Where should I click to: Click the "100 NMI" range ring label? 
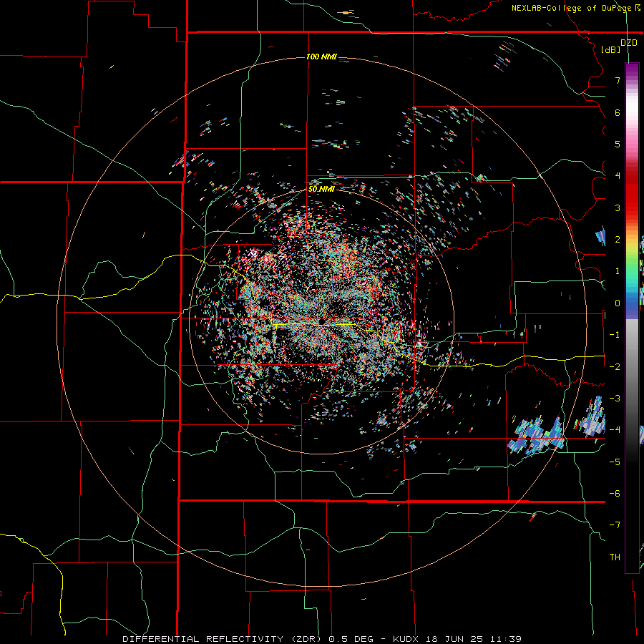pyautogui.click(x=321, y=57)
